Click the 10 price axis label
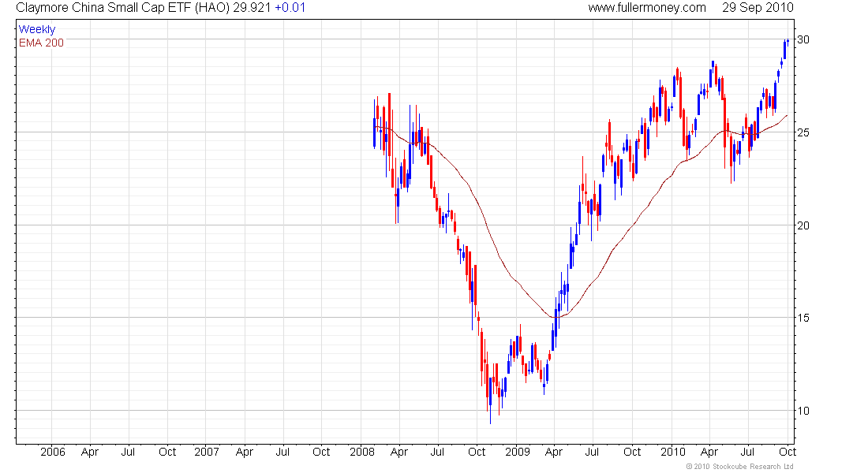The image size is (868, 473). (x=803, y=411)
